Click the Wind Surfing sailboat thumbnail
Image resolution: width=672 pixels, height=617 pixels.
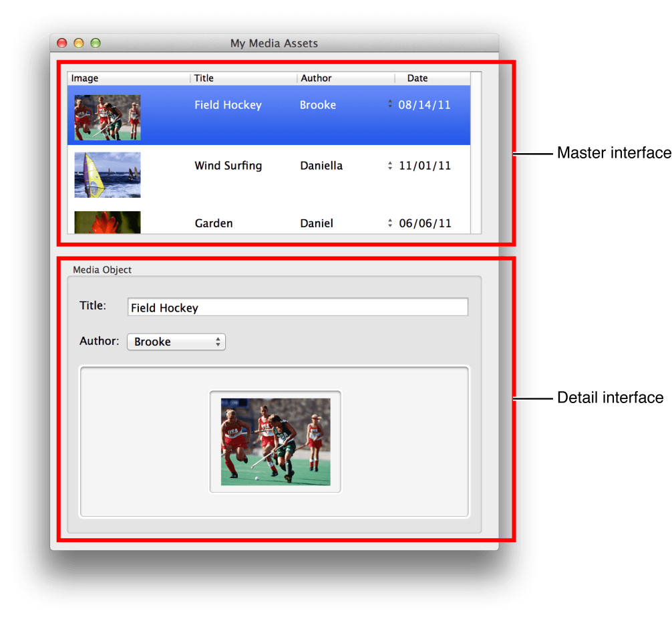pyautogui.click(x=107, y=174)
